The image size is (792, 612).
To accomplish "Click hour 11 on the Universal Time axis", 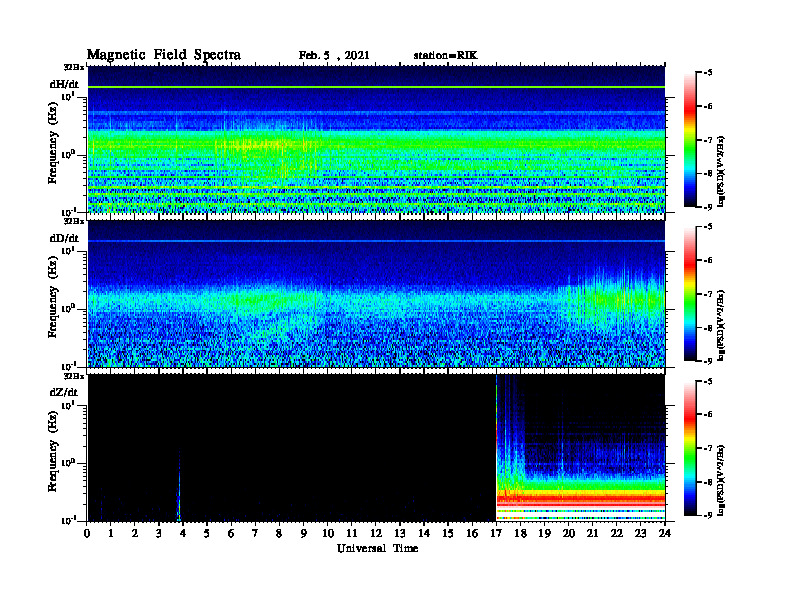I will pyautogui.click(x=352, y=534).
